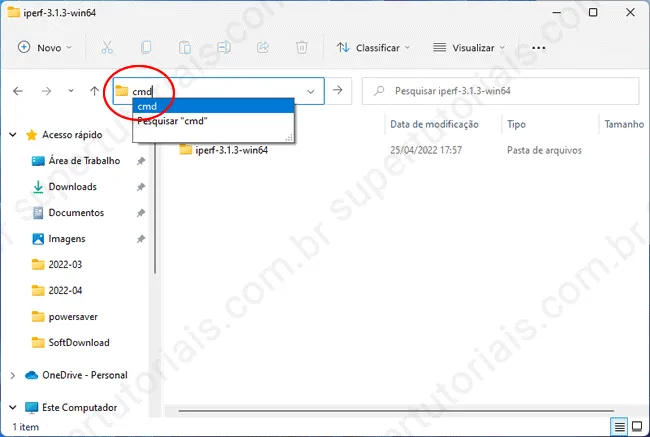Open the Classificar sort menu
Image resolution: width=650 pixels, height=437 pixels.
click(374, 47)
